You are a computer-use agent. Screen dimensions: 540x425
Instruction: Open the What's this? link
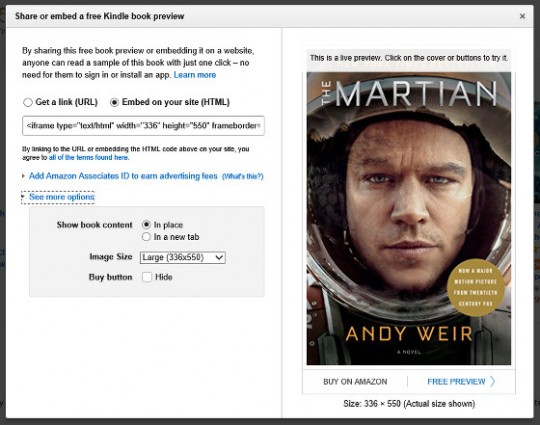(x=242, y=176)
